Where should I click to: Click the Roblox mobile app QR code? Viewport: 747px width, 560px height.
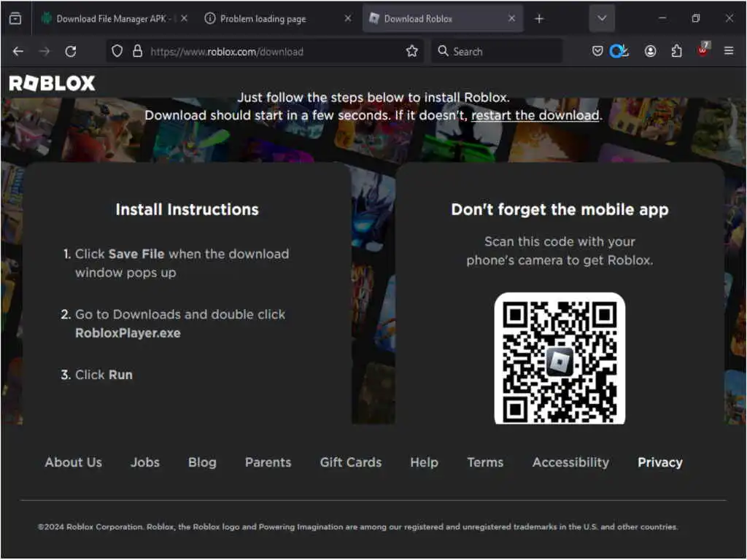[x=560, y=359]
